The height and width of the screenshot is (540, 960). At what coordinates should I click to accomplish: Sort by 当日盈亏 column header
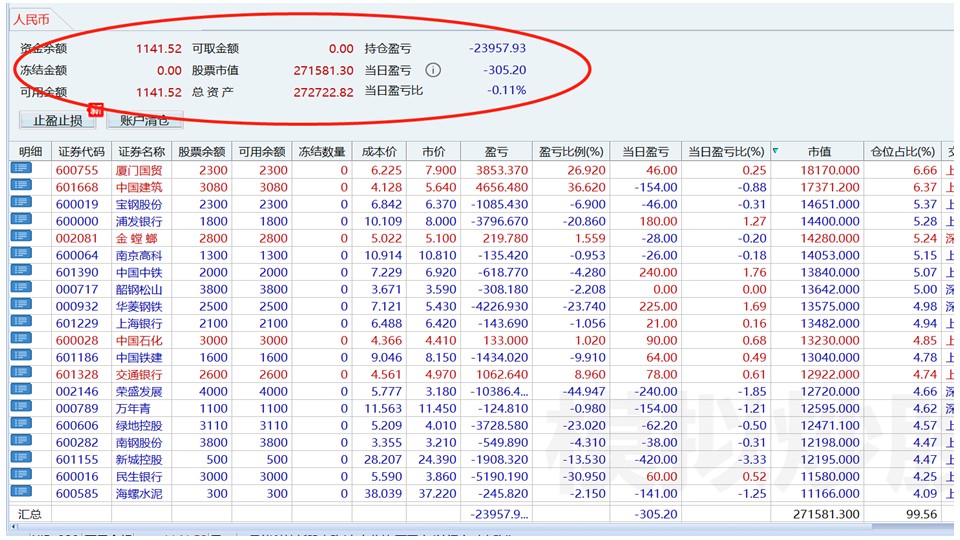645,152
